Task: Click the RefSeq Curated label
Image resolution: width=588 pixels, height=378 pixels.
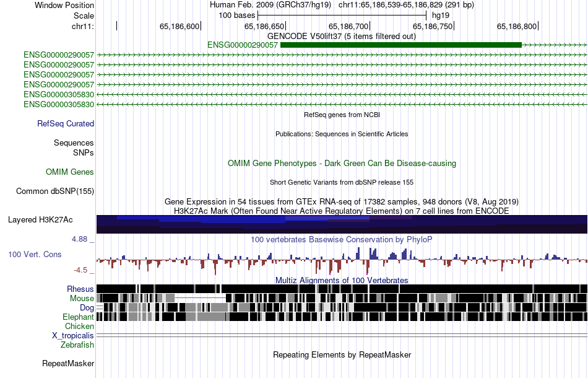Action: coord(66,123)
